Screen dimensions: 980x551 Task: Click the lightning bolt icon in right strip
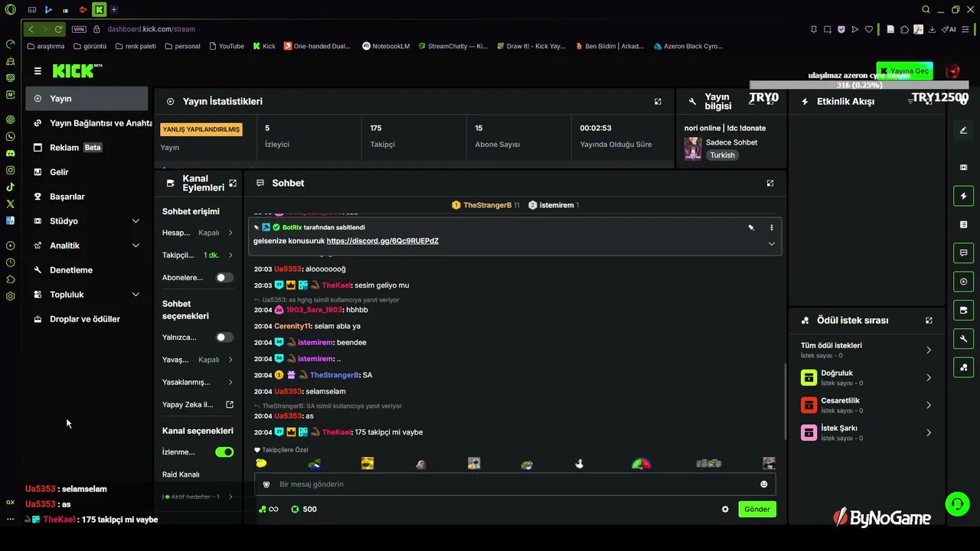coord(963,196)
